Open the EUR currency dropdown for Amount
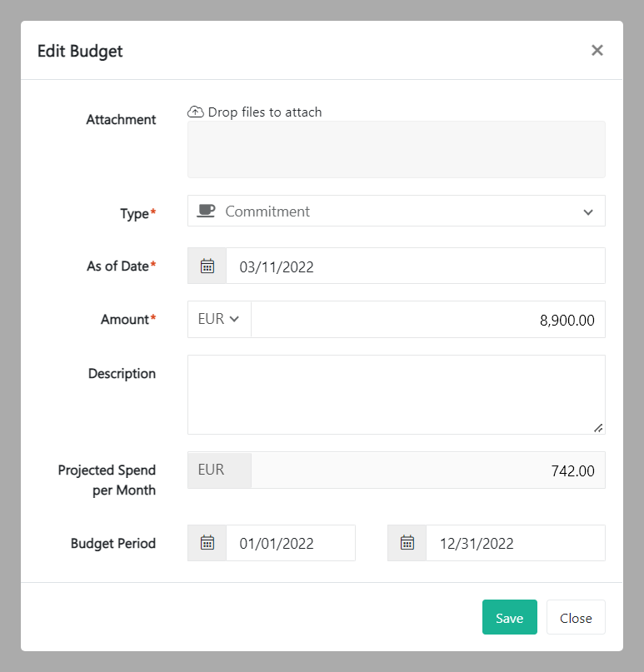 218,319
